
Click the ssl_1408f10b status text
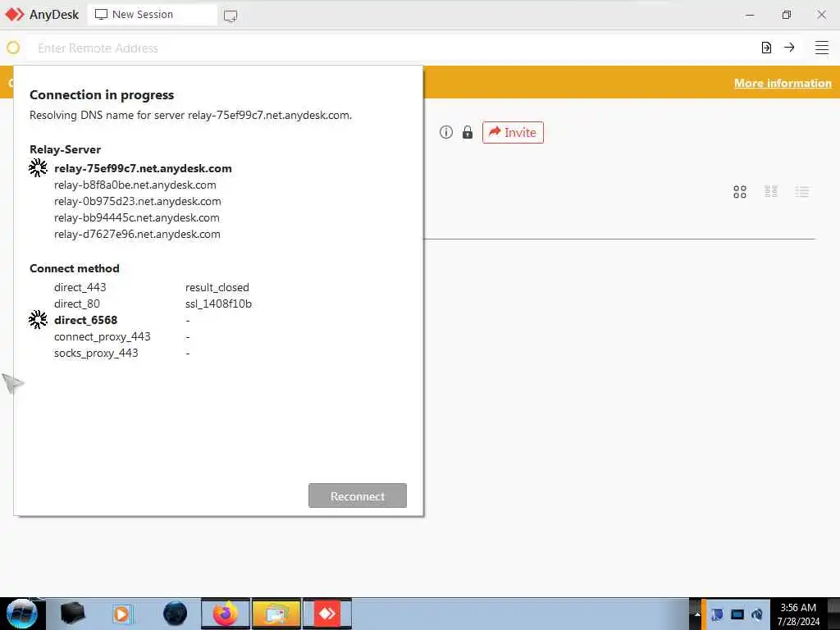(x=218, y=304)
